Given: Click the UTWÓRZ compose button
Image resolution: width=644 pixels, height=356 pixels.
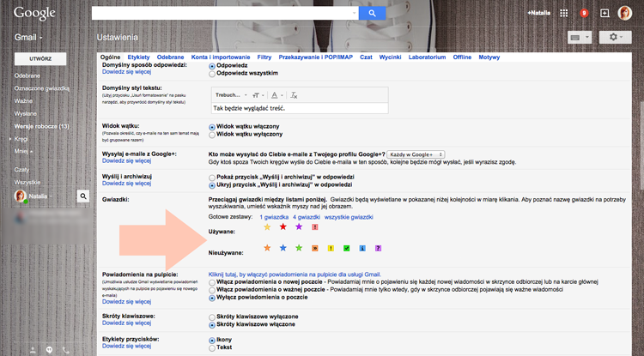Looking at the screenshot, I should tap(40, 58).
